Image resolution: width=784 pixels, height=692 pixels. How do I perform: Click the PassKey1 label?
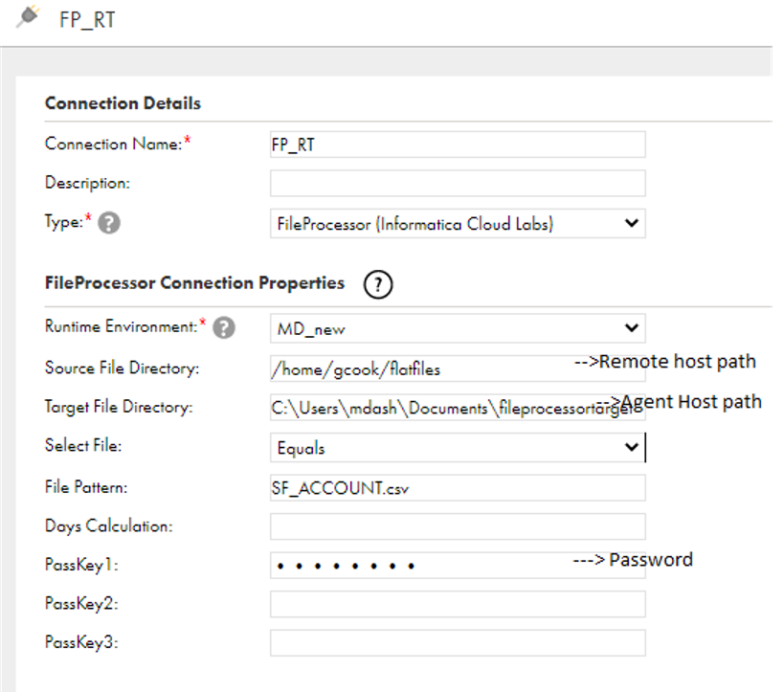pyautogui.click(x=81, y=565)
